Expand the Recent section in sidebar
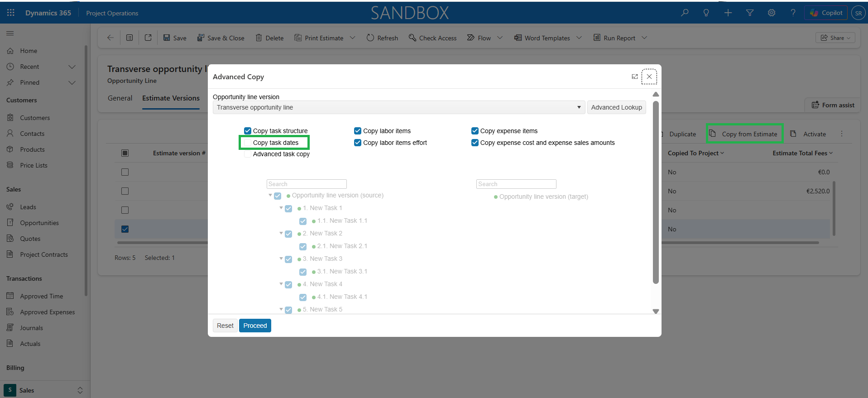Viewport: 868px width, 398px height. pos(72,67)
